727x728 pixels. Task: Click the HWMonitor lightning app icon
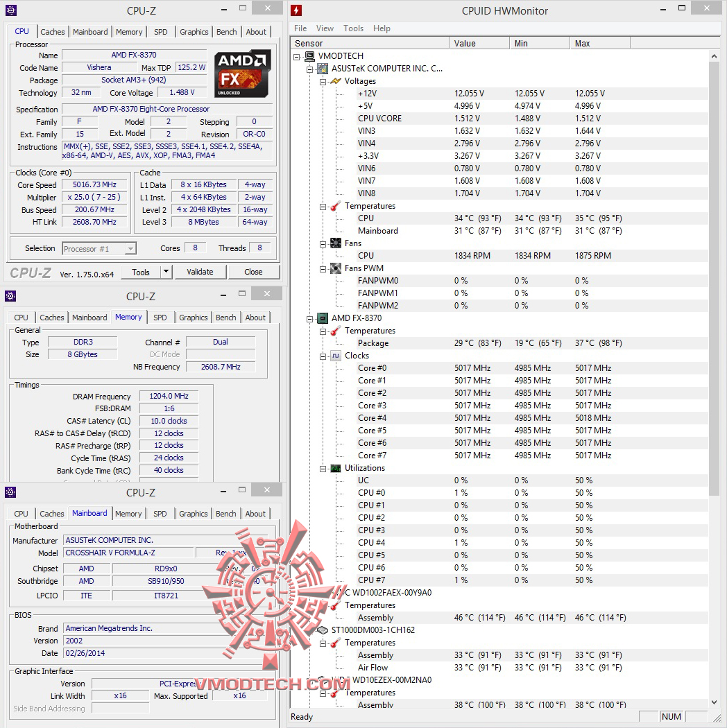(x=296, y=10)
